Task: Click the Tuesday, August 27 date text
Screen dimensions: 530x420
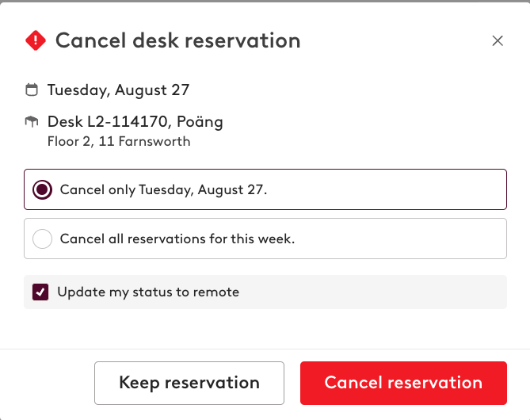Action: (x=118, y=90)
